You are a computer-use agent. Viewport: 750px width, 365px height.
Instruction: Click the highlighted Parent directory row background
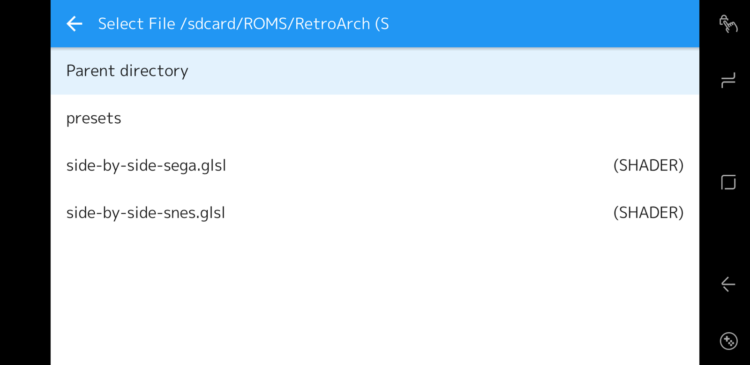(375, 71)
